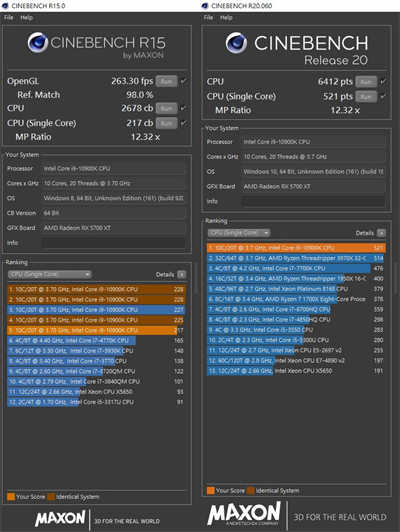Select Xeon CPU X5650 entry in R20 ranking
The height and width of the screenshot is (532, 400).
296,371
